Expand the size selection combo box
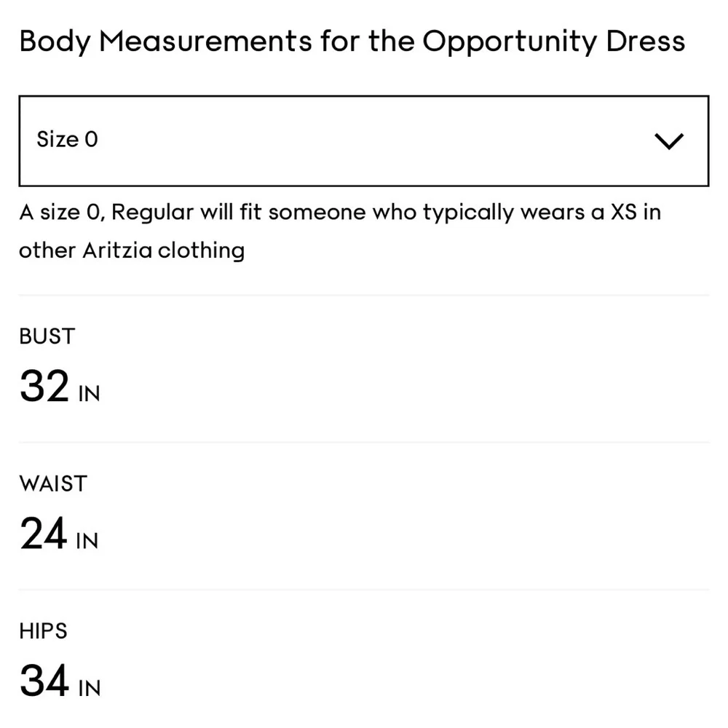The width and height of the screenshot is (728, 728). pyautogui.click(x=364, y=140)
